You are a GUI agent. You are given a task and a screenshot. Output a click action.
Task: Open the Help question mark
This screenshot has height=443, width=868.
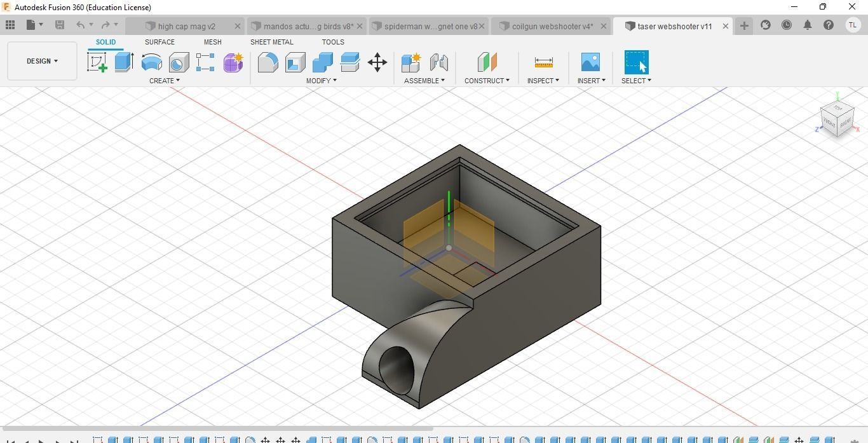tap(829, 25)
